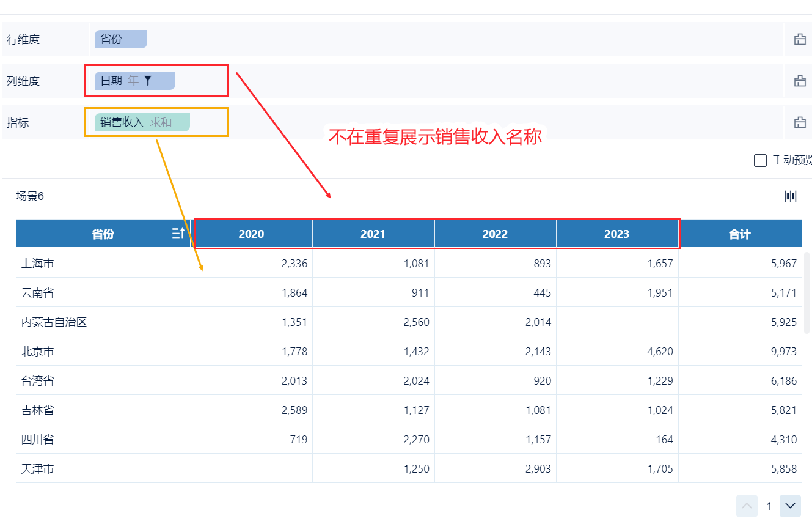Click the 四川省 2020 value 719
This screenshot has width=812, height=521.
[x=298, y=440]
